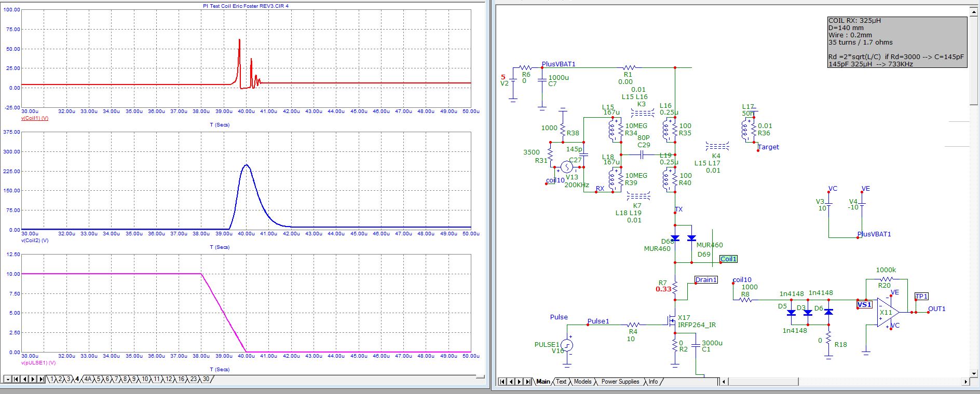Viewport: 980px width, 394px height.
Task: Switch to the Models schematic tab
Action: tap(582, 382)
